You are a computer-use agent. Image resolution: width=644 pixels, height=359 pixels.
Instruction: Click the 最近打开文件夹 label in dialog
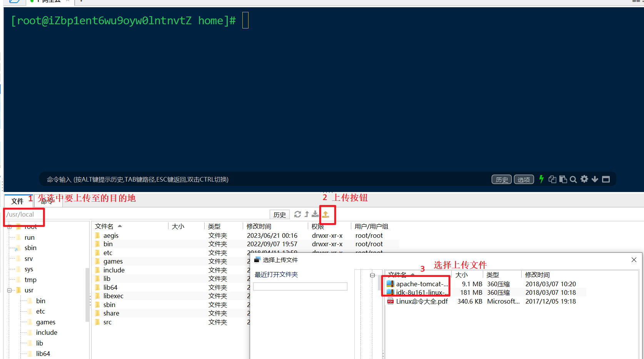[x=276, y=274]
